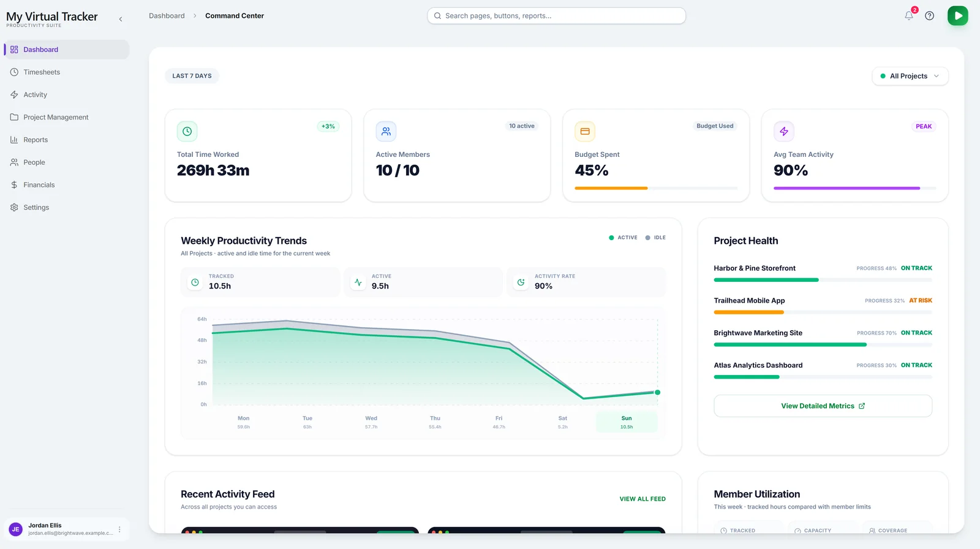The image size is (980, 549).
Task: Open Settings in the sidebar
Action: [x=67, y=208]
